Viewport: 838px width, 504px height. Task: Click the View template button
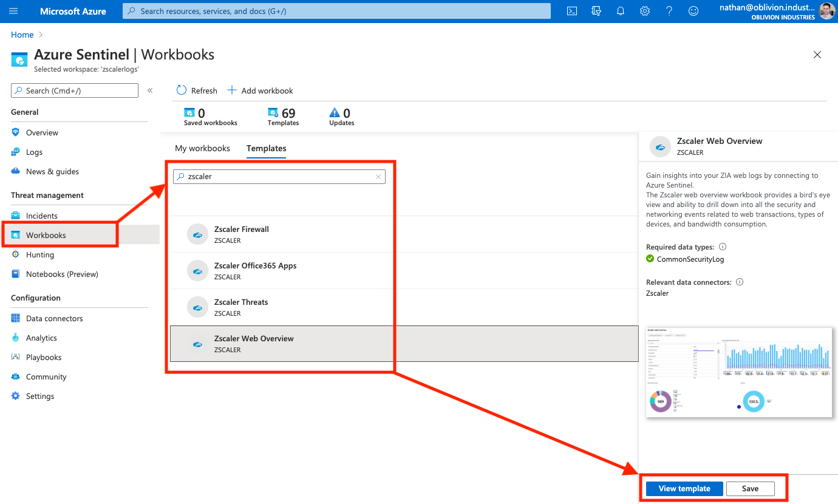coord(684,489)
